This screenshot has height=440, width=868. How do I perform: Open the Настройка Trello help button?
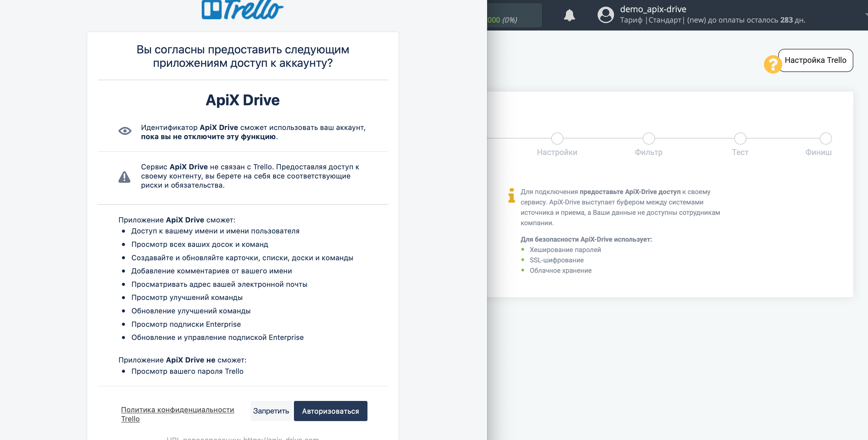[816, 60]
